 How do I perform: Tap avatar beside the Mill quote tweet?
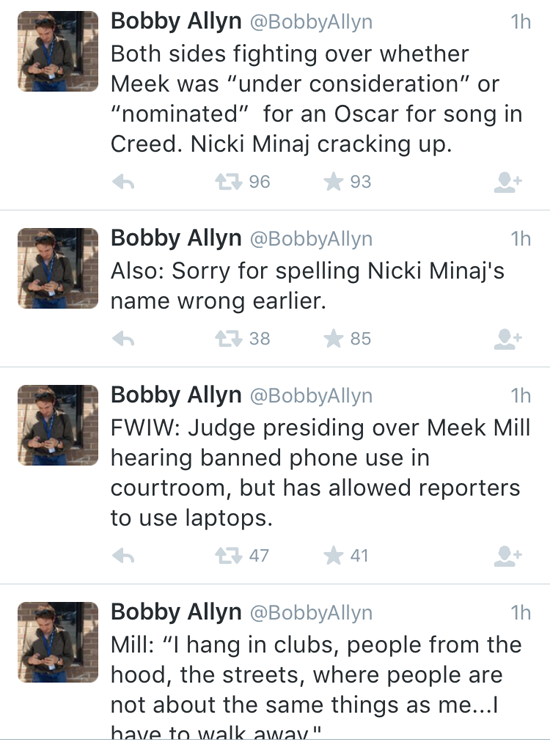pos(58,642)
